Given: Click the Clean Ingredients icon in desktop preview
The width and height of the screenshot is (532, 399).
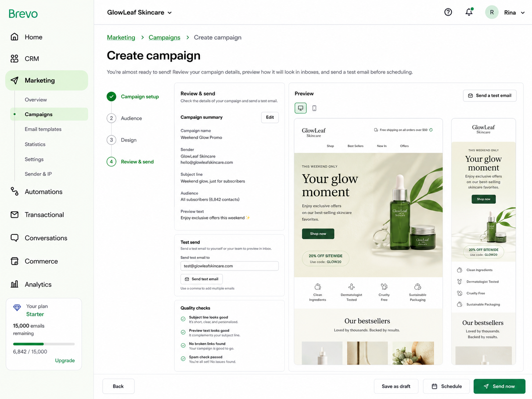Looking at the screenshot, I should pos(318,287).
